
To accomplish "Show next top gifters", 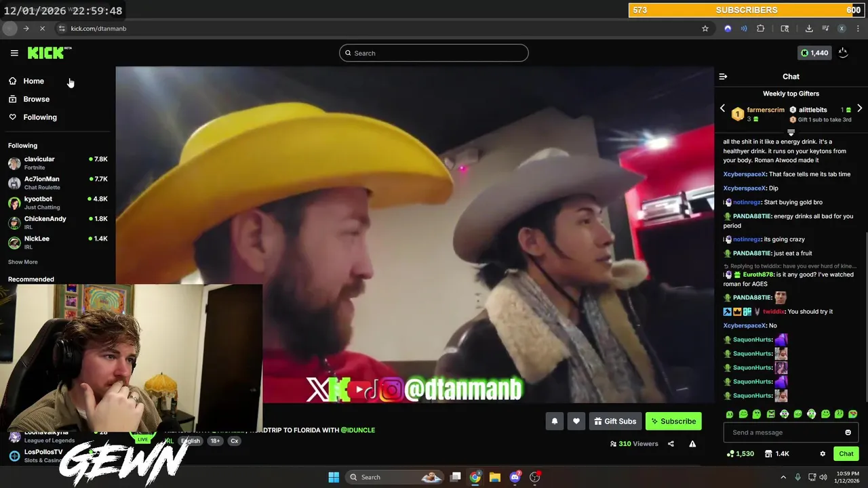I will coord(859,108).
